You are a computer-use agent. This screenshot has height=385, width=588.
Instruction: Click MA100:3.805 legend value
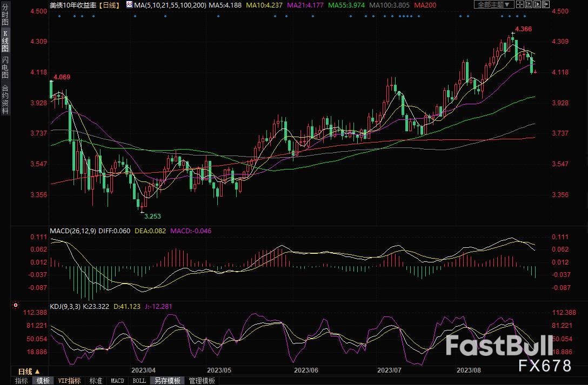(x=389, y=5)
